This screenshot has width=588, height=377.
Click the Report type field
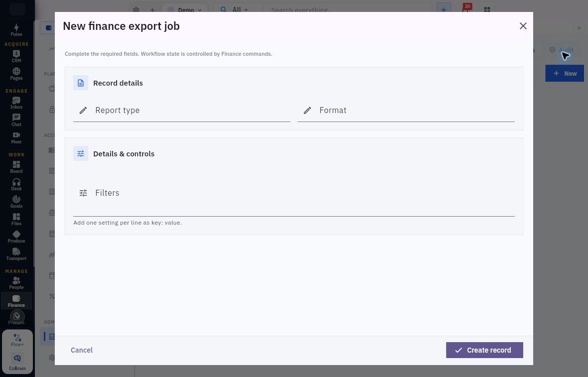(x=181, y=110)
